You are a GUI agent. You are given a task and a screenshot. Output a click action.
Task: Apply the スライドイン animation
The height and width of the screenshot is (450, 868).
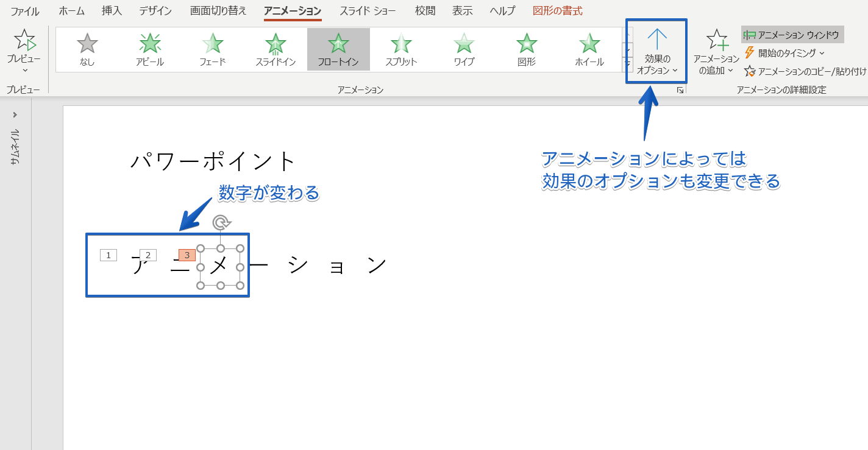(x=275, y=49)
